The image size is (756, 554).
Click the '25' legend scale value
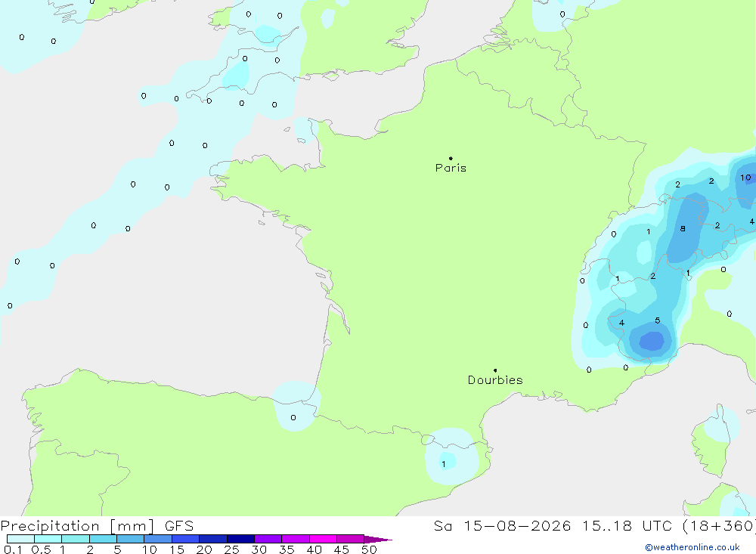pyautogui.click(x=231, y=549)
